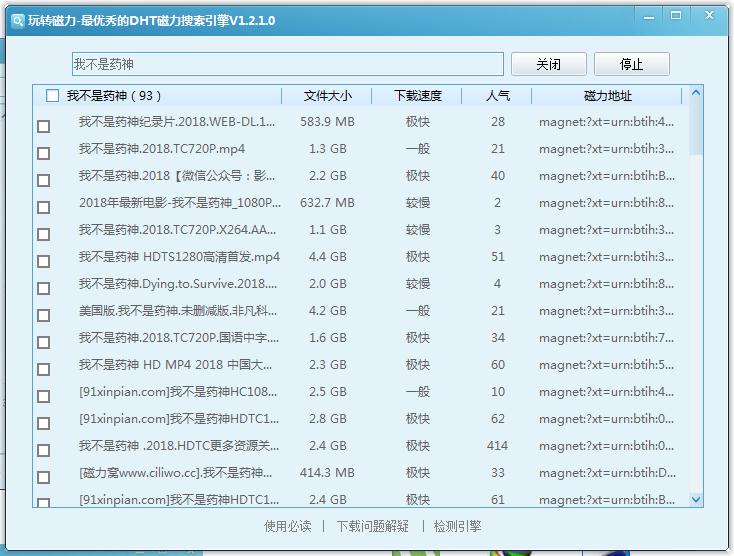Viewport: 734px width, 556px height.
Task: Check the box for 我不是药神 .2018.HDTC更多资源 row
Action: [x=44, y=450]
